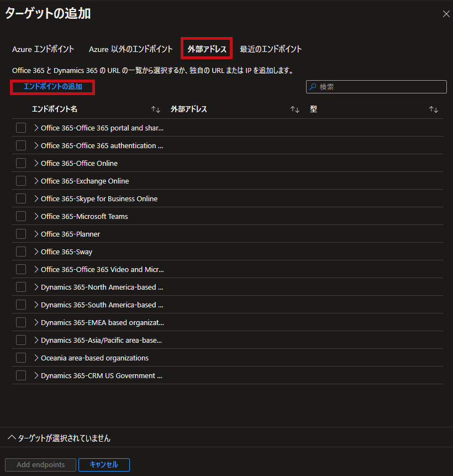Tick Office 365-Office Online checkbox
The image size is (453, 476).
click(21, 163)
